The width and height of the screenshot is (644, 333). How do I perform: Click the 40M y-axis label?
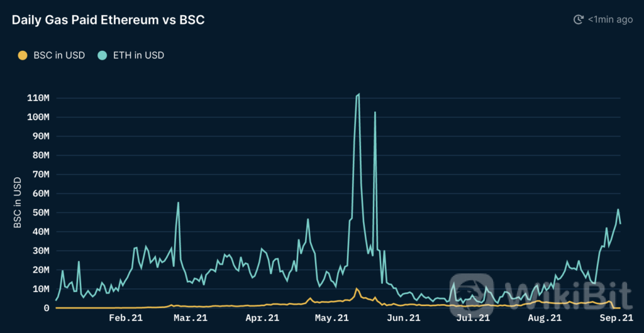pos(40,232)
